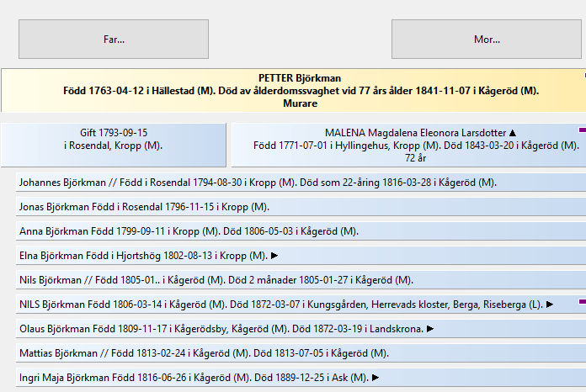Open the mother view with Mor... button
The height and width of the screenshot is (392, 586).
tap(487, 39)
